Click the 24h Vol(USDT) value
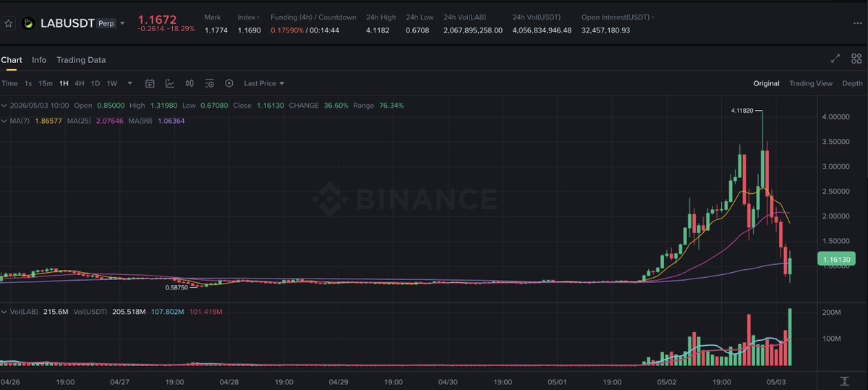This screenshot has height=390, width=868. click(542, 30)
